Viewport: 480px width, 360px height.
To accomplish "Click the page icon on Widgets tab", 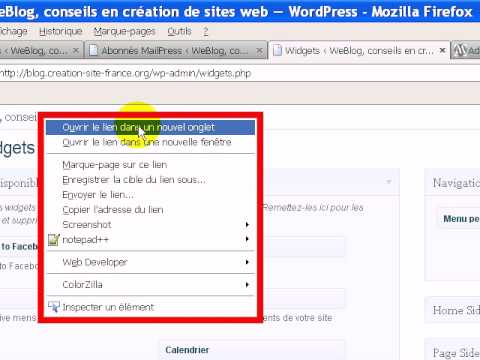I will [x=277, y=51].
